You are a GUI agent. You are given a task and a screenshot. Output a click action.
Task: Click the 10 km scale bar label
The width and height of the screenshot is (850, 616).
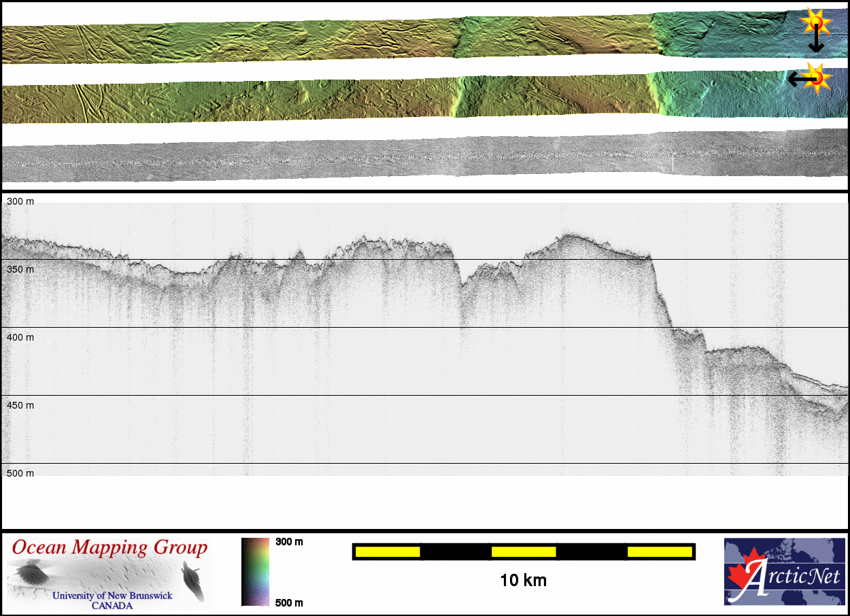click(x=523, y=580)
